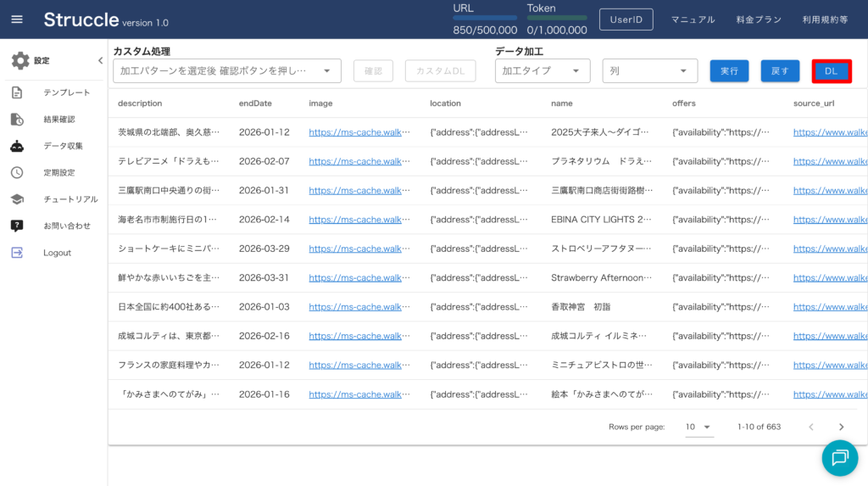Viewport: 868px width, 486px height.
Task: Change rows per page dropdown
Action: 699,427
